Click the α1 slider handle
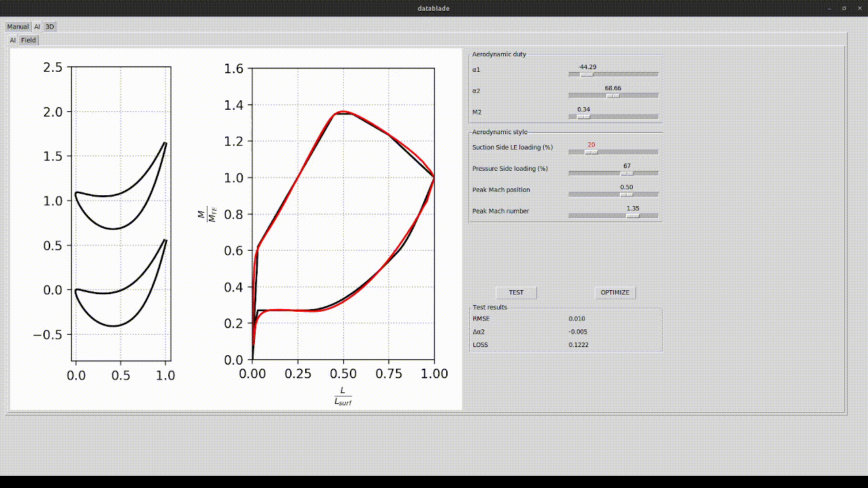This screenshot has width=868, height=488. point(587,75)
